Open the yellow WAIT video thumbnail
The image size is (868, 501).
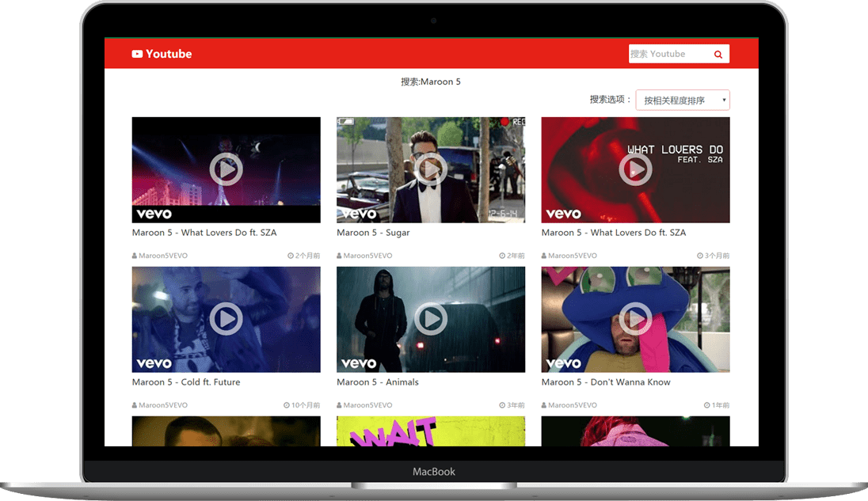pyautogui.click(x=431, y=431)
